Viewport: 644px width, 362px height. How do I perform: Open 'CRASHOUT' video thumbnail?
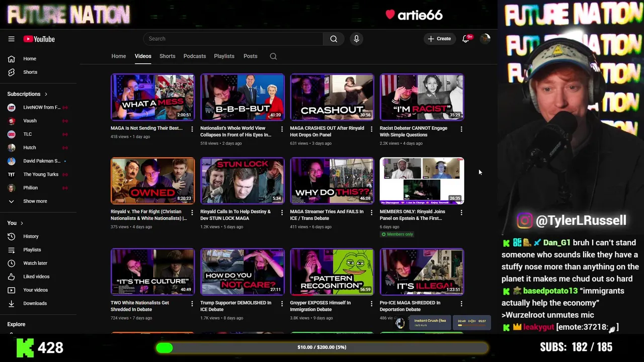(x=332, y=97)
